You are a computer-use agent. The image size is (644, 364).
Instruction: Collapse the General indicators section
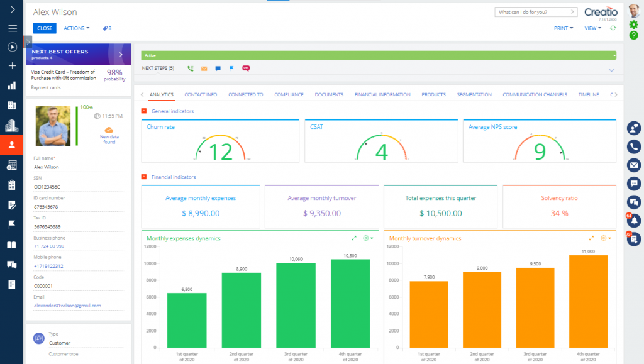click(x=143, y=111)
